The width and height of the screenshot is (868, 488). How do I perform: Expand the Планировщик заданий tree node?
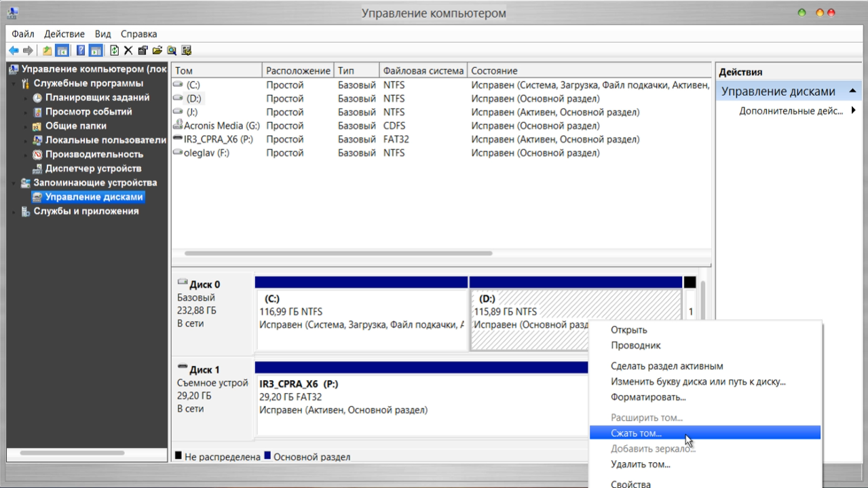point(27,98)
